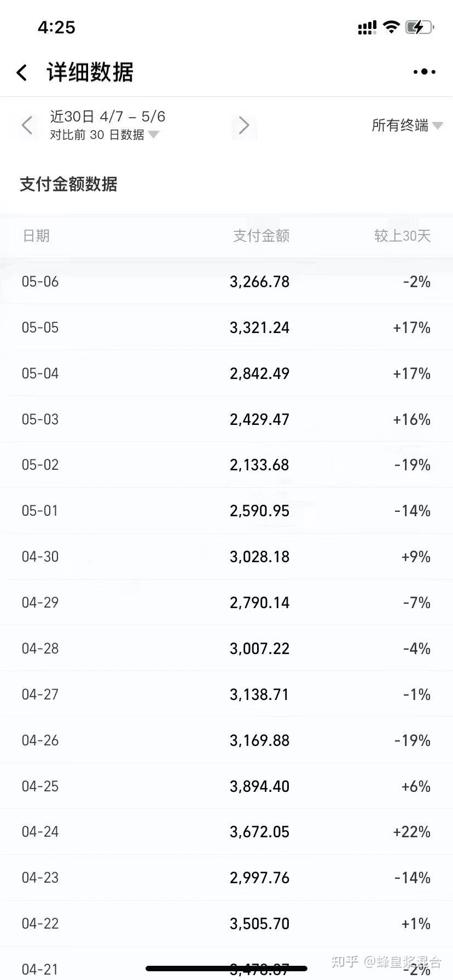Screen dimensions: 453x980
Task: Open the three-dot more options menu
Action: [424, 72]
